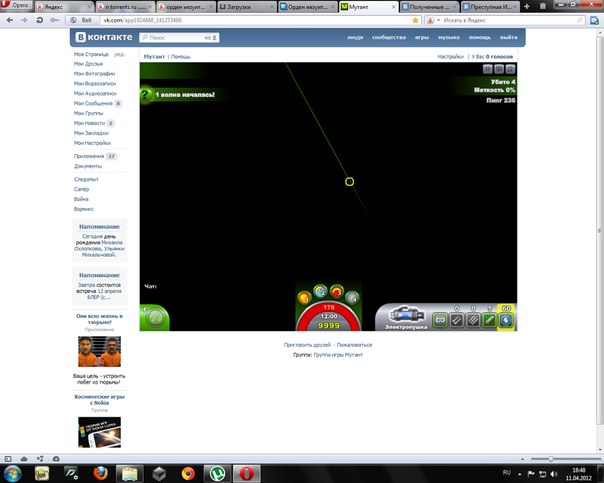604x483 pixels.
Task: Open the Opera menu button
Action: pyautogui.click(x=15, y=6)
